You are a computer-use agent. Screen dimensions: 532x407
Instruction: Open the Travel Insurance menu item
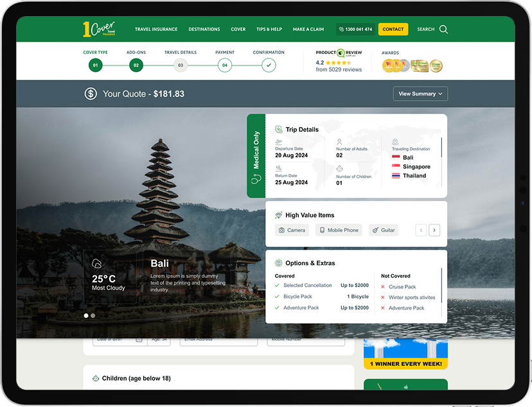[x=156, y=30]
